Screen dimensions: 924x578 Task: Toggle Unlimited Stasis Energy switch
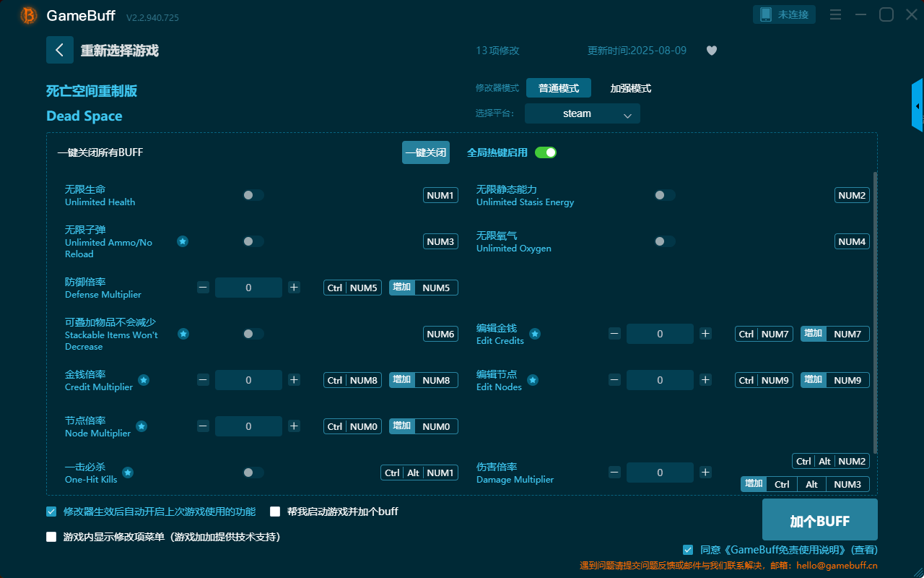click(665, 195)
